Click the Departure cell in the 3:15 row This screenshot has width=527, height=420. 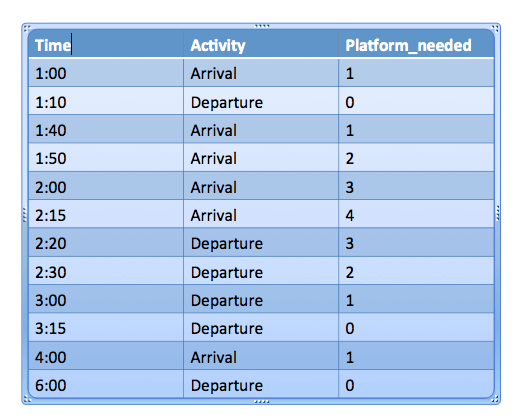tap(261, 328)
